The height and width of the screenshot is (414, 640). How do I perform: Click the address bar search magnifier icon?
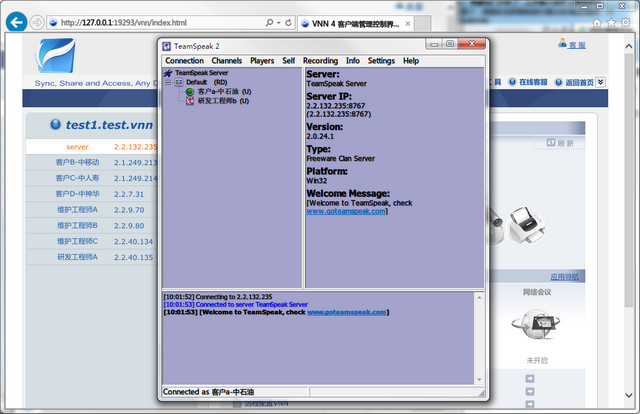(x=269, y=22)
